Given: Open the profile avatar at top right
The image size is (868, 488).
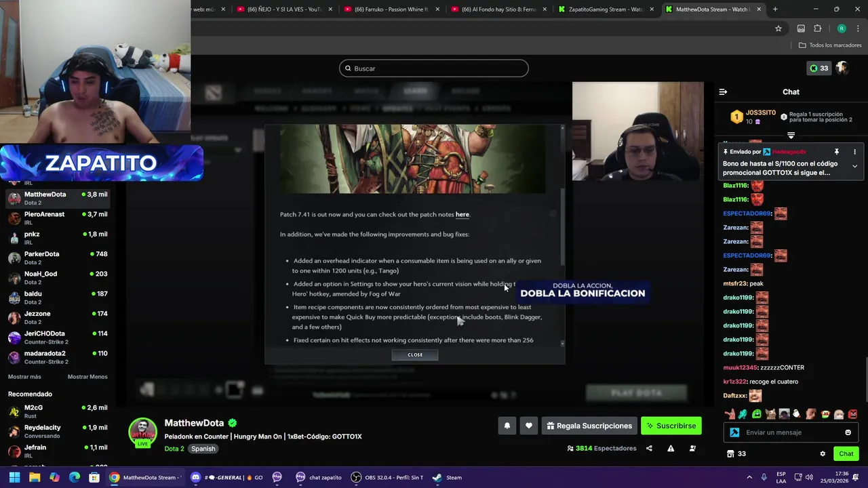Looking at the screenshot, I should tap(842, 68).
